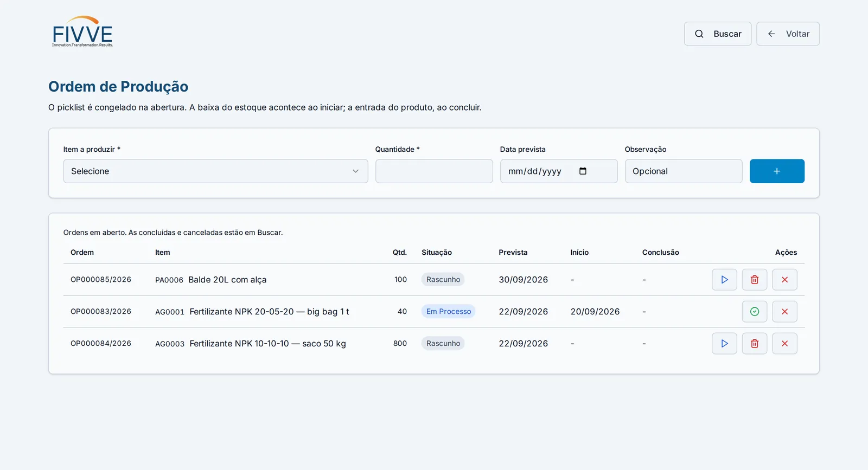The height and width of the screenshot is (470, 868).
Task: Focus the Quantidade input field
Action: (434, 171)
